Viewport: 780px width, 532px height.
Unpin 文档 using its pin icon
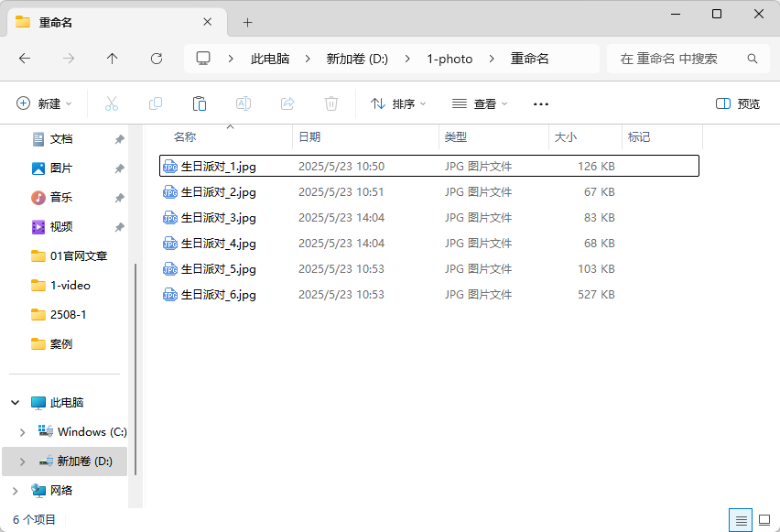click(119, 139)
